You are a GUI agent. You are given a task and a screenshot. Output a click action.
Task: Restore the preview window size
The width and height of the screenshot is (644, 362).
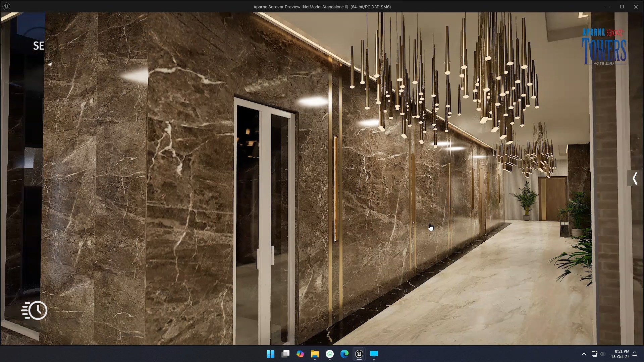click(622, 6)
